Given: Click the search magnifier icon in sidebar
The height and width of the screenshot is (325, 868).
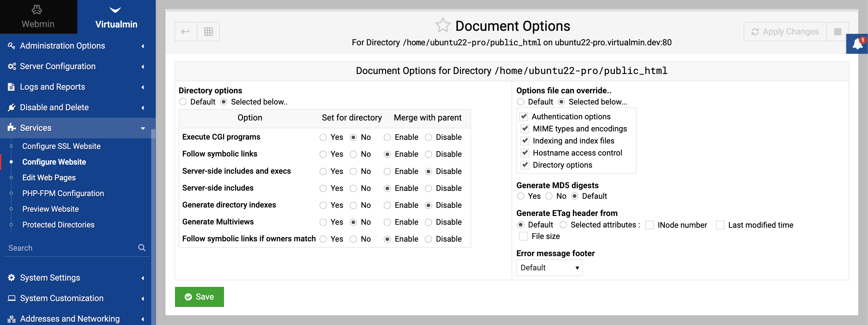Looking at the screenshot, I should pos(142,247).
